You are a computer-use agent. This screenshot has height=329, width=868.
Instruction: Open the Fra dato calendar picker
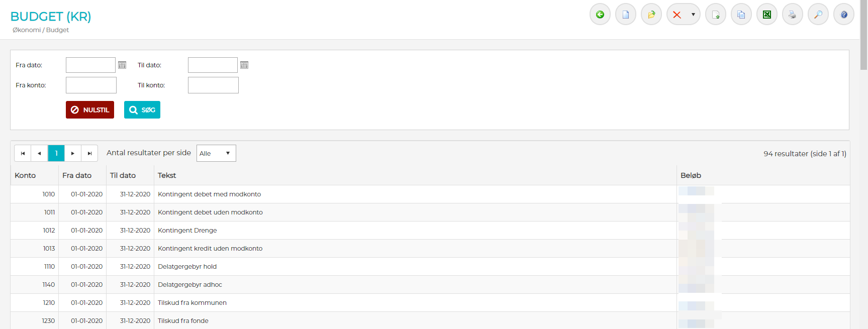click(122, 65)
